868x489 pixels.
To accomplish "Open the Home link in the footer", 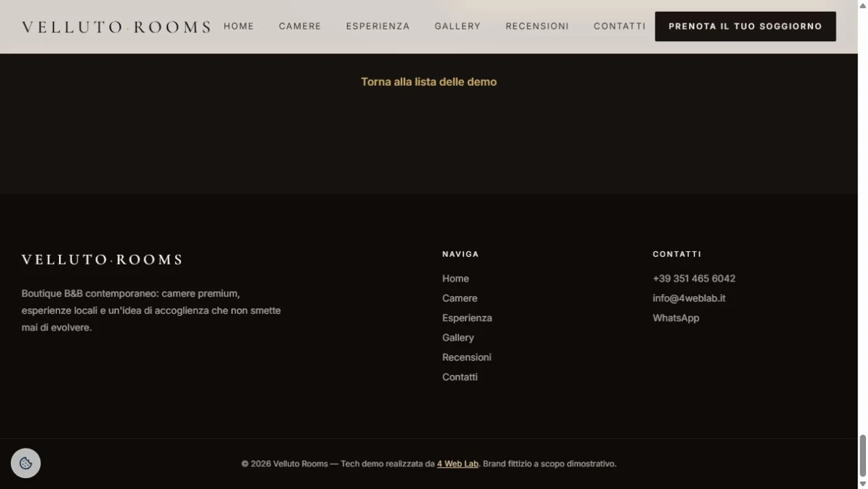I will point(456,278).
